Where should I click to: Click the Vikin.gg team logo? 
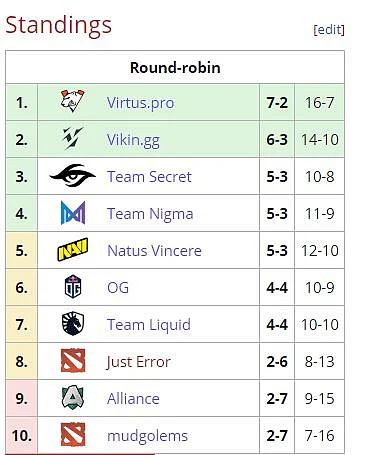click(x=73, y=138)
